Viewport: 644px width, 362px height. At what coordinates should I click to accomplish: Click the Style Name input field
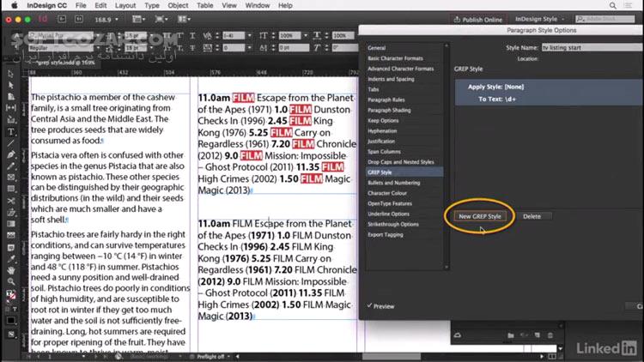pos(592,48)
